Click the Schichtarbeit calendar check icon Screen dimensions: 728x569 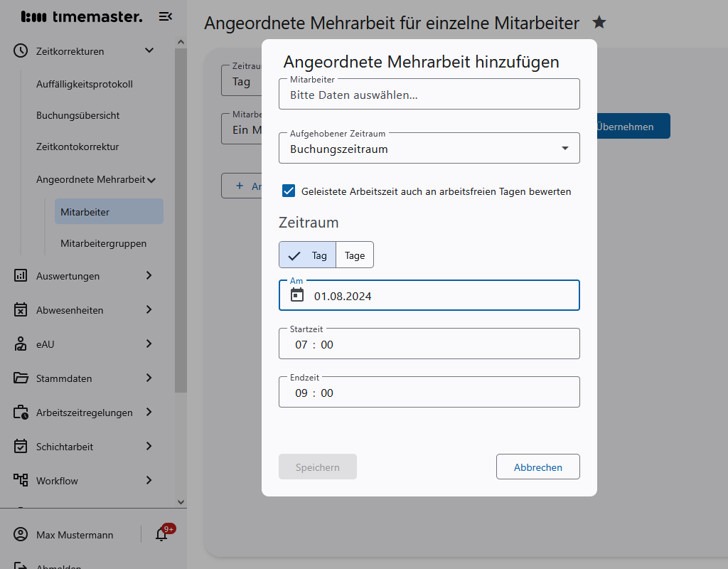(x=21, y=447)
